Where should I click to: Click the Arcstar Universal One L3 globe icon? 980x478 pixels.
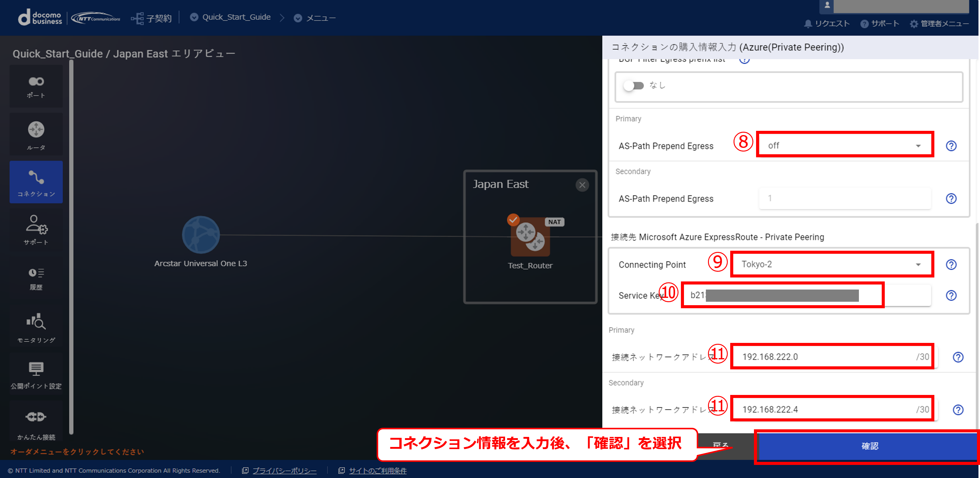point(201,235)
